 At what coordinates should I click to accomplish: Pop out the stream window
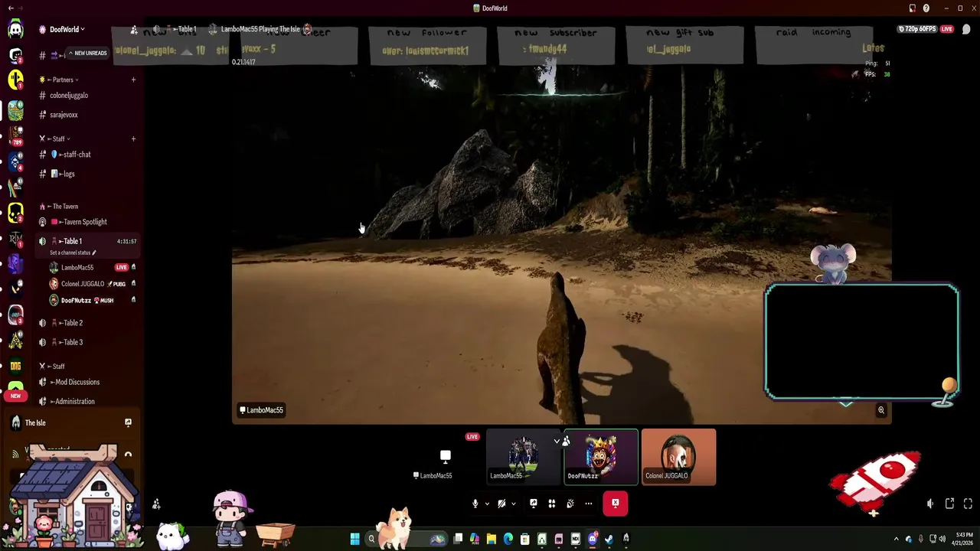949,504
